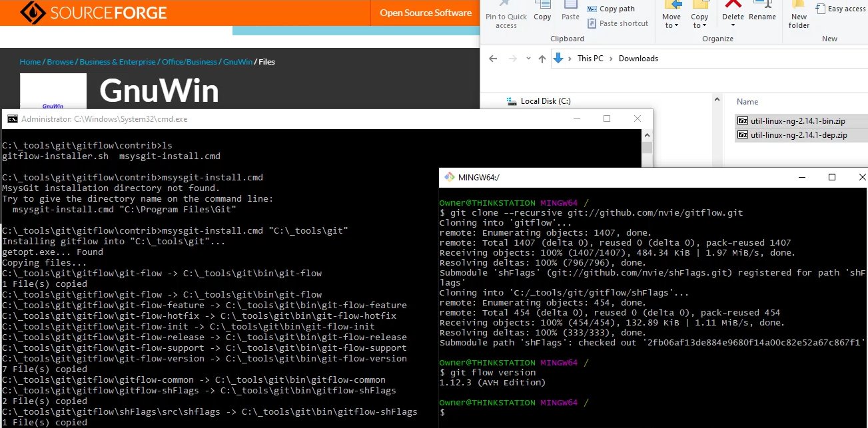Open the recent locations dropdown chevron
The image size is (868, 428).
click(x=527, y=59)
